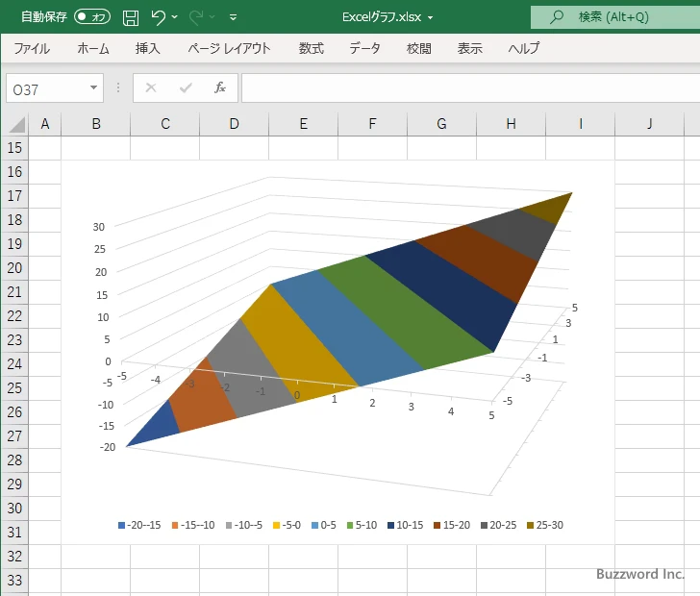The height and width of the screenshot is (596, 700).
Task: Click the Redo arrow icon
Action: pyautogui.click(x=196, y=17)
